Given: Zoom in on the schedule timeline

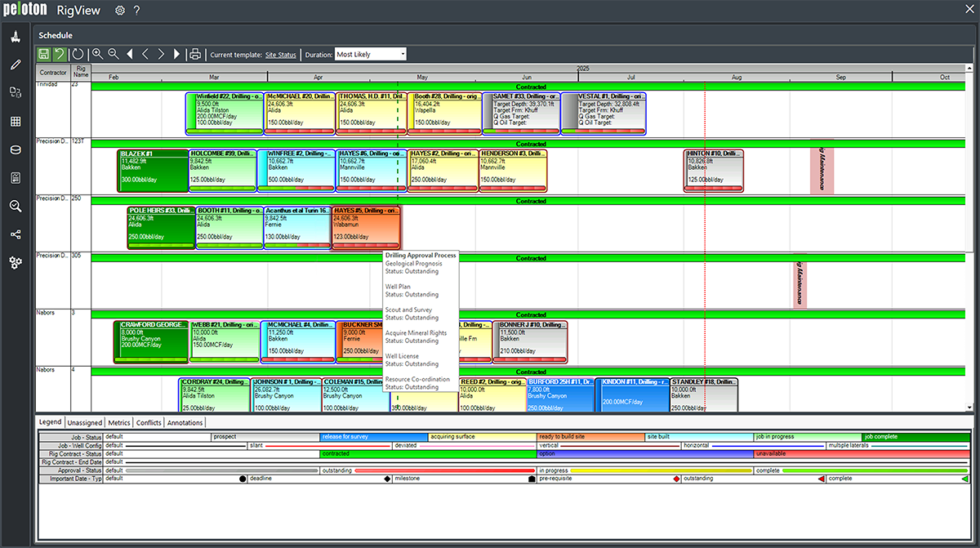Looking at the screenshot, I should [x=96, y=54].
